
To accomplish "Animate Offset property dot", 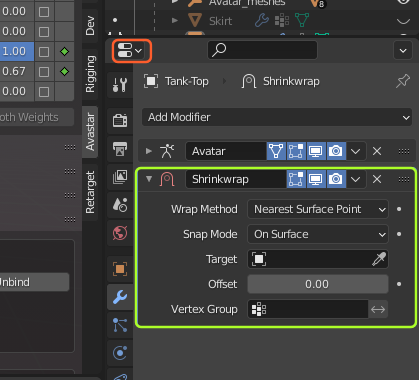I will (399, 284).
